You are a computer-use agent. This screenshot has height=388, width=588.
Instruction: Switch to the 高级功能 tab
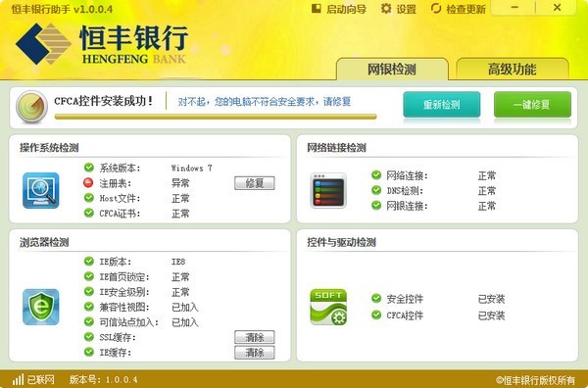513,69
